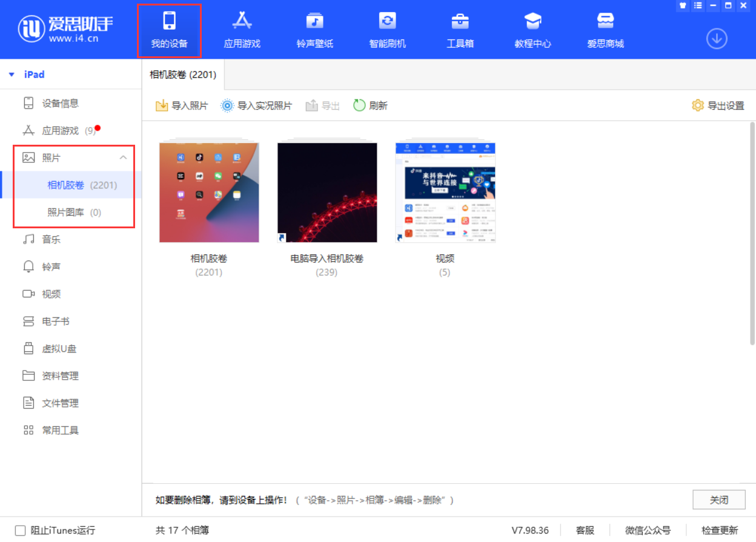Open the 教程中心 tutorial center
Viewport: 756px width, 542px height.
[532, 29]
